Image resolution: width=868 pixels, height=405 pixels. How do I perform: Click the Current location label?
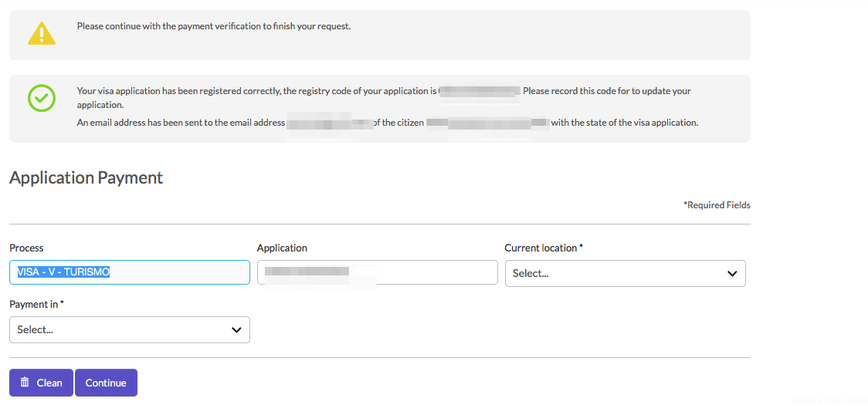543,248
